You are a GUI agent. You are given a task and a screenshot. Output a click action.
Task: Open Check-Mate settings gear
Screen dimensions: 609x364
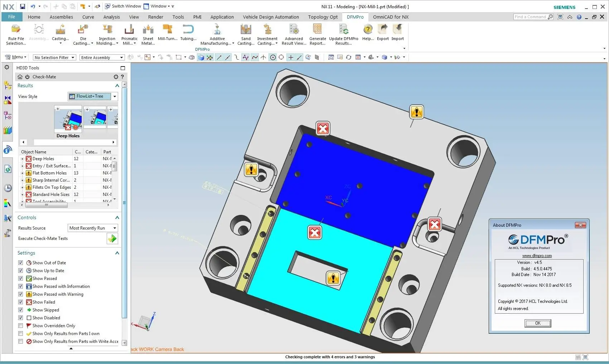[x=116, y=77]
